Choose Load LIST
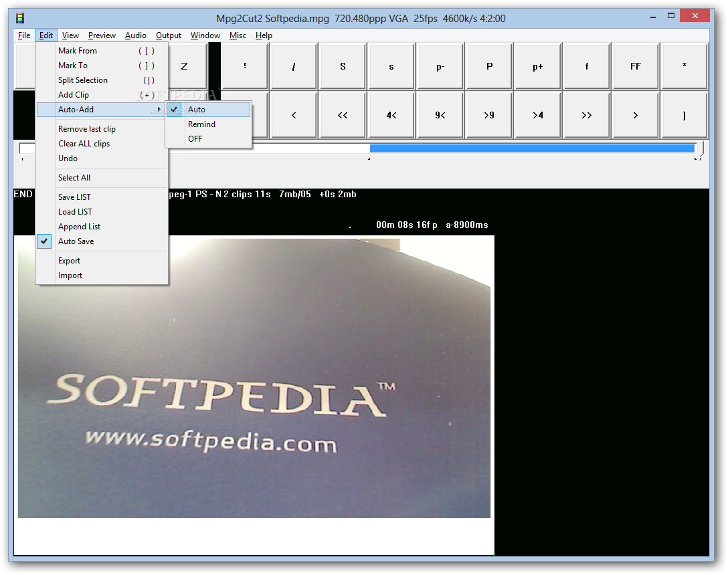Image resolution: width=728 pixels, height=575 pixels. pyautogui.click(x=102, y=212)
